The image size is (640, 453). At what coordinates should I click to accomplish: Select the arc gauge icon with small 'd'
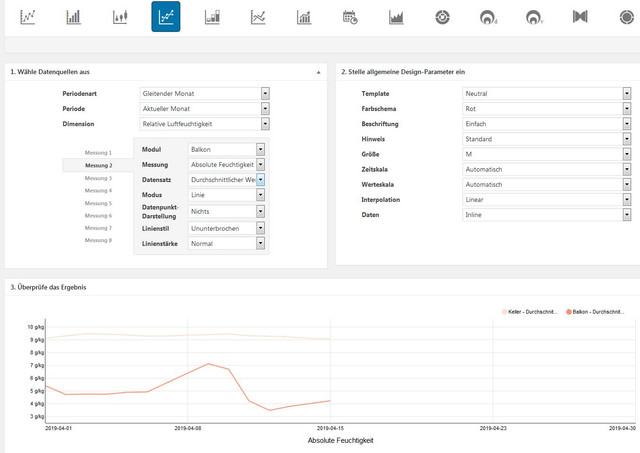coord(488,17)
